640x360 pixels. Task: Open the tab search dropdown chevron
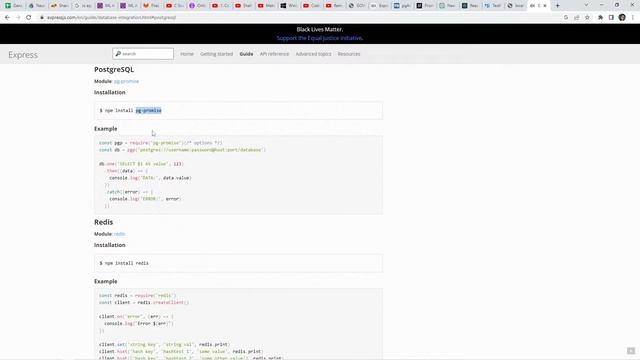coord(586,5)
